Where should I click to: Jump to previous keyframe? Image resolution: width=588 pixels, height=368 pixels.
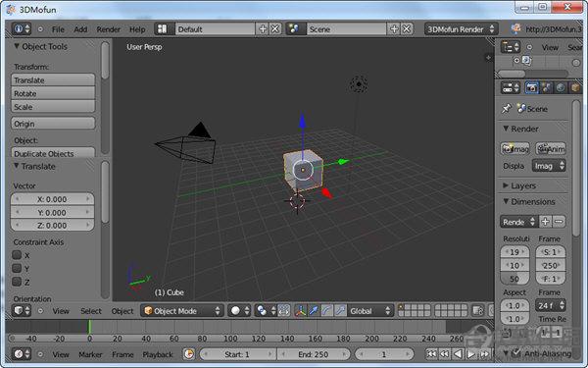click(444, 354)
